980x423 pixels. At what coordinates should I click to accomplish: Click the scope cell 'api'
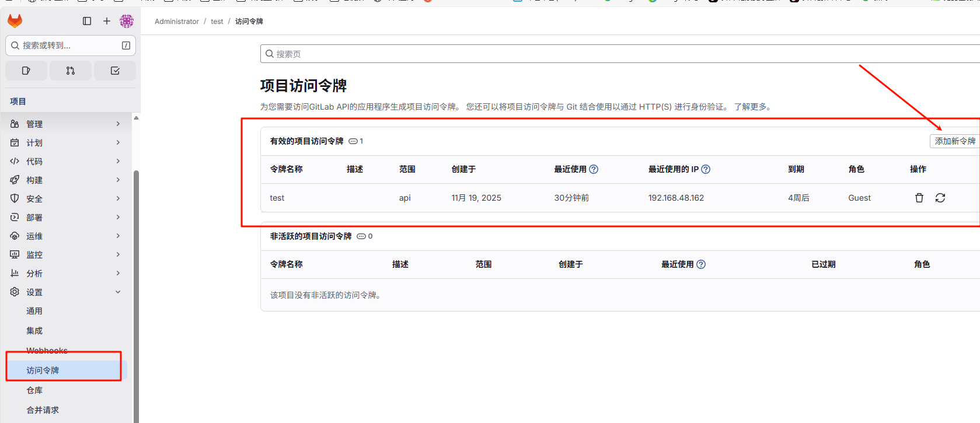tap(405, 198)
